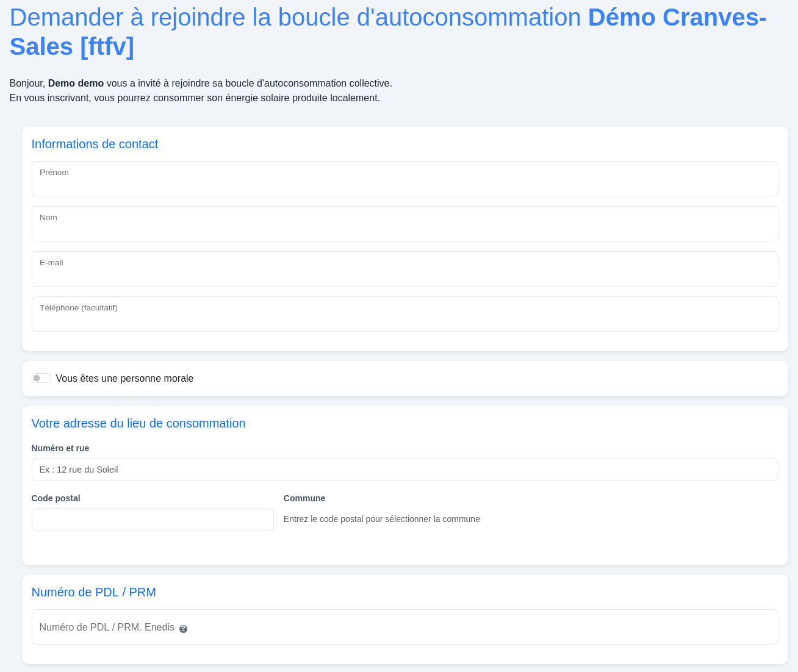The image size is (798, 672).
Task: Toggle the personne morale switch
Action: pos(41,378)
